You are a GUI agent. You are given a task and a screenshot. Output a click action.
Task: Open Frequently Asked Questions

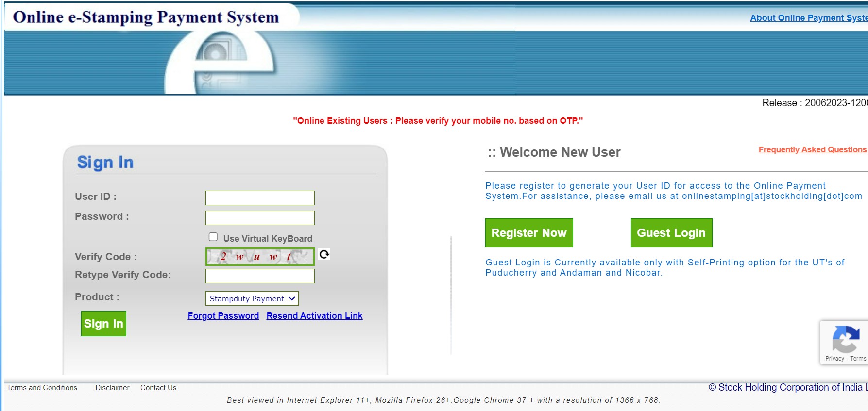pyautogui.click(x=812, y=149)
